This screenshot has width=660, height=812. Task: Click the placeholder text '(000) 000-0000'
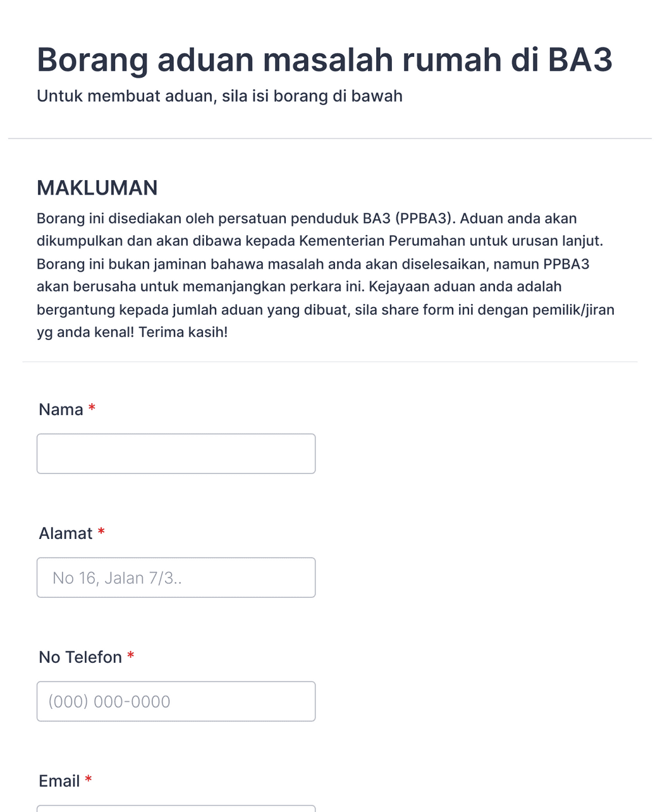coord(109,701)
